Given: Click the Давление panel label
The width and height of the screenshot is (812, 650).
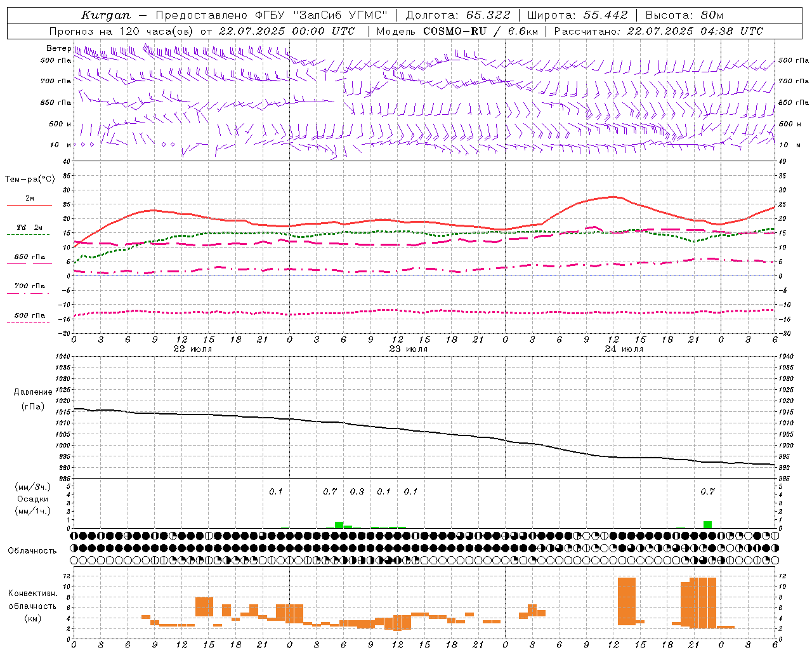Looking at the screenshot, I should [x=33, y=392].
